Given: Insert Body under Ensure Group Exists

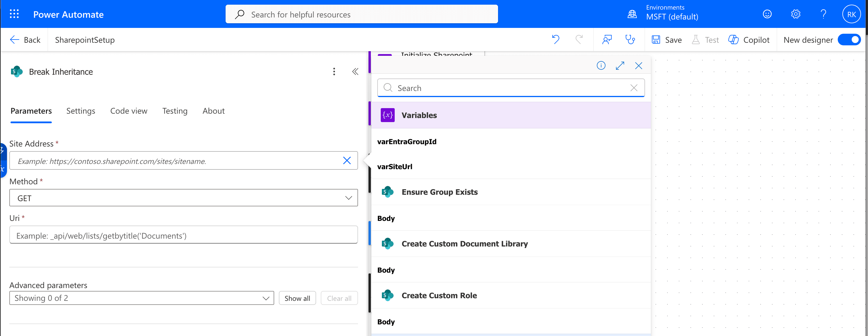Looking at the screenshot, I should coord(386,218).
